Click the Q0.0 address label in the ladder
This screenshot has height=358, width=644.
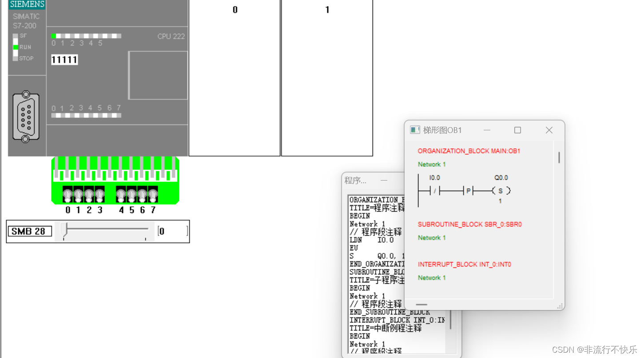point(501,178)
